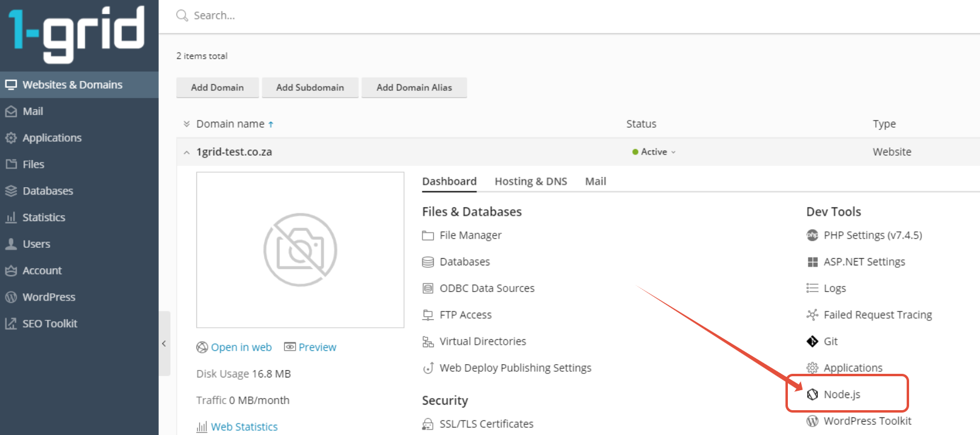This screenshot has height=435, width=980.
Task: Click the ASP.NET Settings windows icon
Action: (812, 262)
